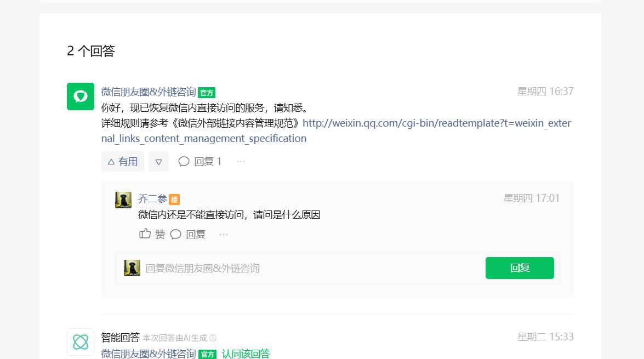Submit with the green 回复 button
Image resolution: width=644 pixels, height=359 pixels.
(520, 268)
